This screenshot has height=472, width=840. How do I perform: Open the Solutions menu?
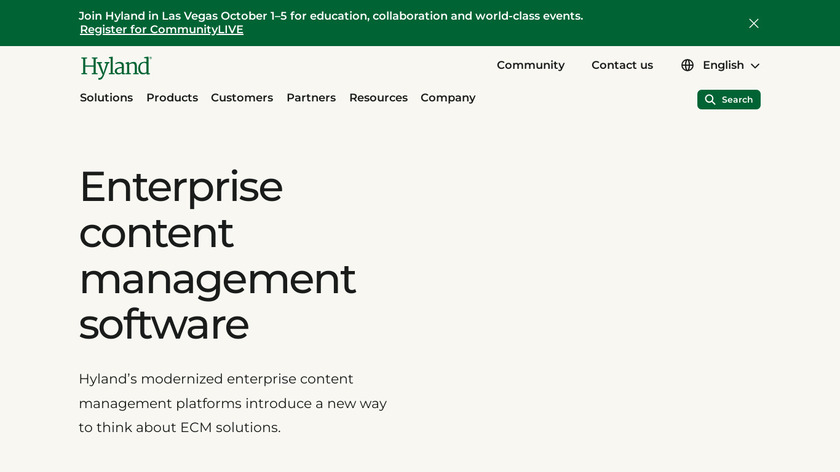106,98
